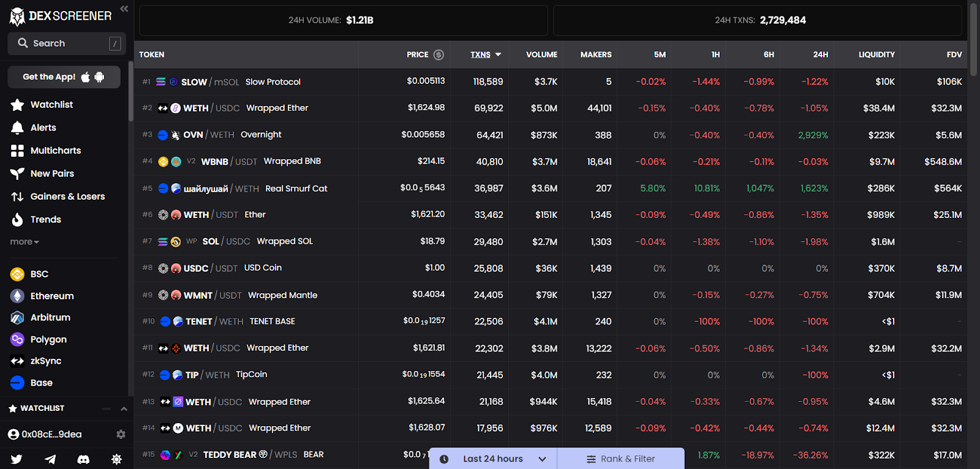Open the WMNT/USDT Wrapped Mantle pair
The image size is (980, 469).
click(551, 295)
